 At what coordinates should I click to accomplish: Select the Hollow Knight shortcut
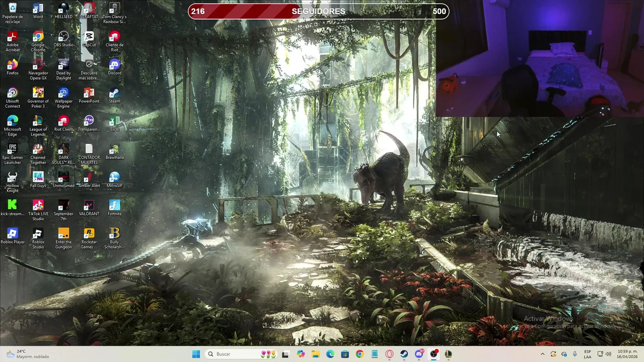point(13,182)
